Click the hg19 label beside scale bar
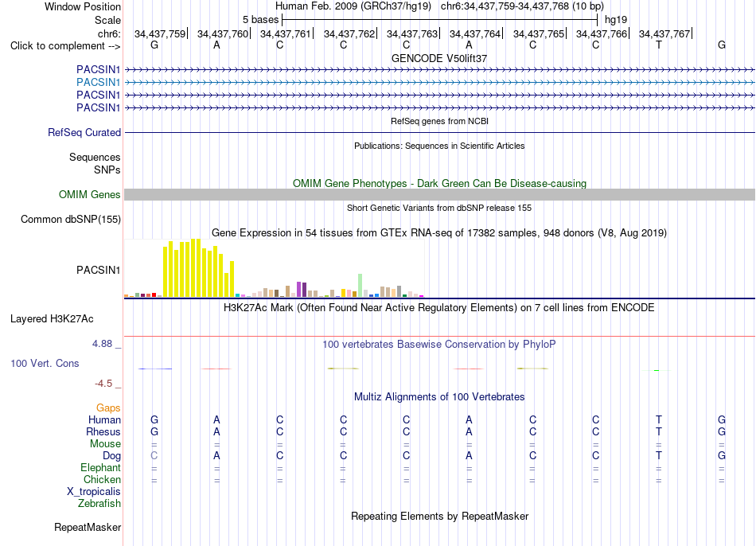756x546 pixels. (616, 20)
